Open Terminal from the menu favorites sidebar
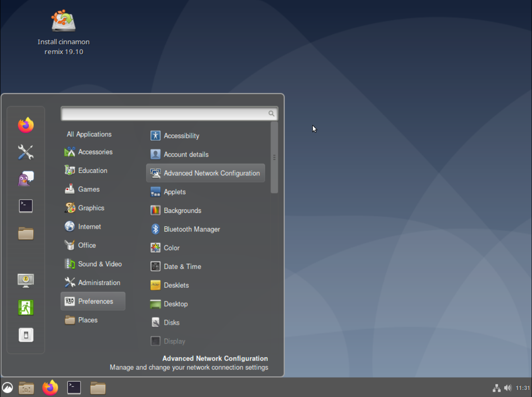Viewport: 532px width, 397px height. 26,206
